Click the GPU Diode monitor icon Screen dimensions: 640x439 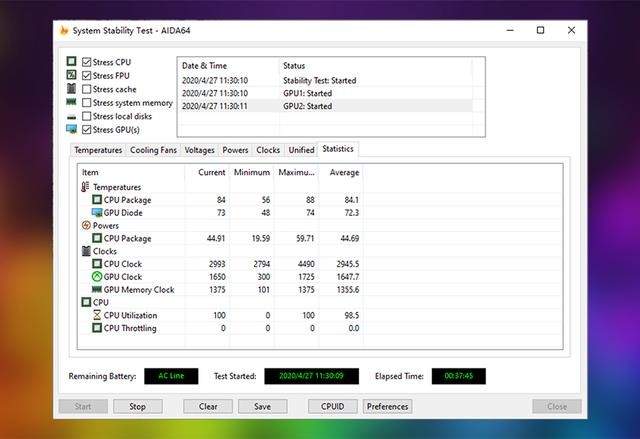[x=97, y=213]
